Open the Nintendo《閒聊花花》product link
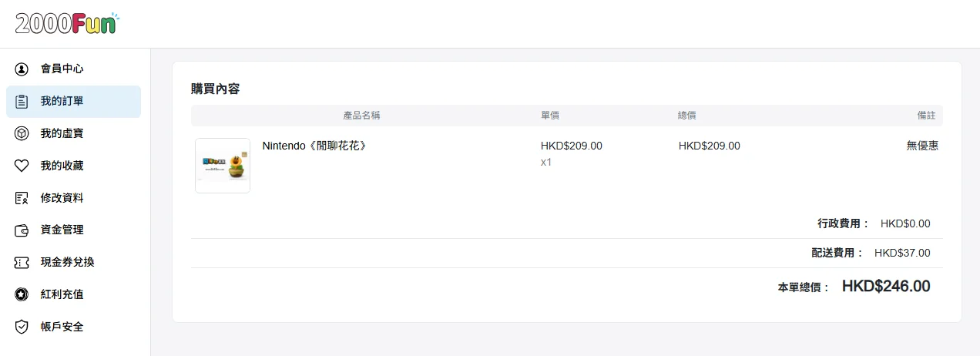The image size is (980, 356). [x=314, y=146]
